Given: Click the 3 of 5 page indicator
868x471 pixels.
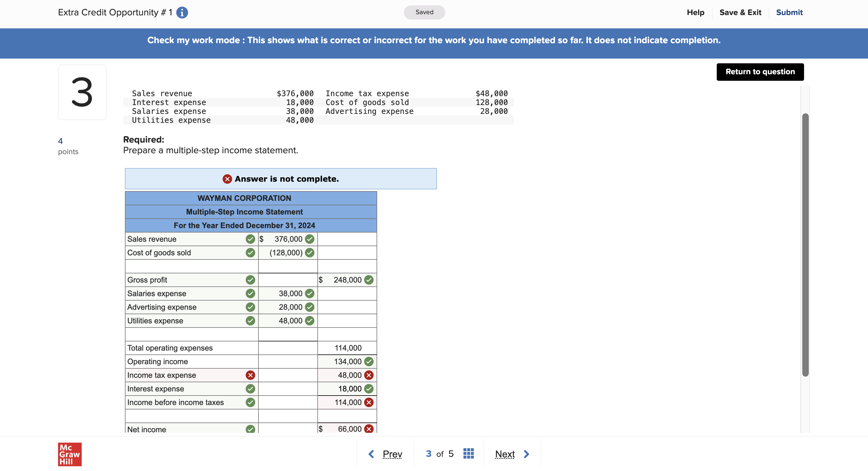Looking at the screenshot, I should point(439,454).
